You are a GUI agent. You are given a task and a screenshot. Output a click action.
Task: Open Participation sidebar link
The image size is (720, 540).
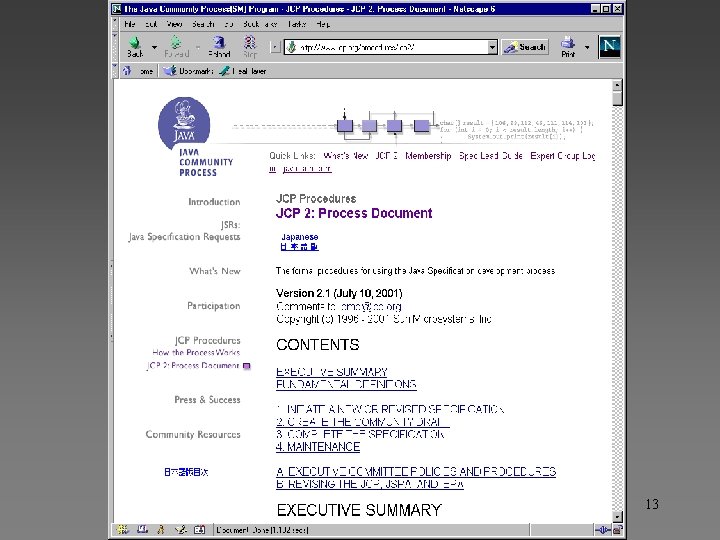[x=214, y=306]
